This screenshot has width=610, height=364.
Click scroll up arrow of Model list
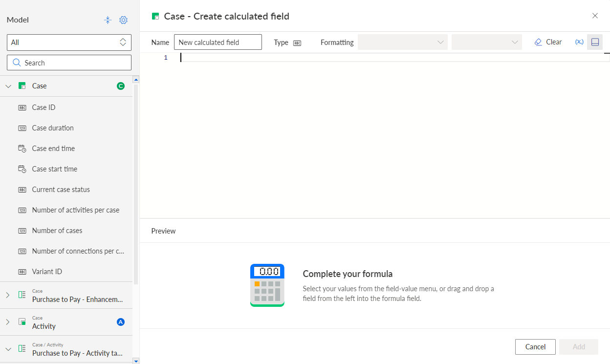click(136, 79)
